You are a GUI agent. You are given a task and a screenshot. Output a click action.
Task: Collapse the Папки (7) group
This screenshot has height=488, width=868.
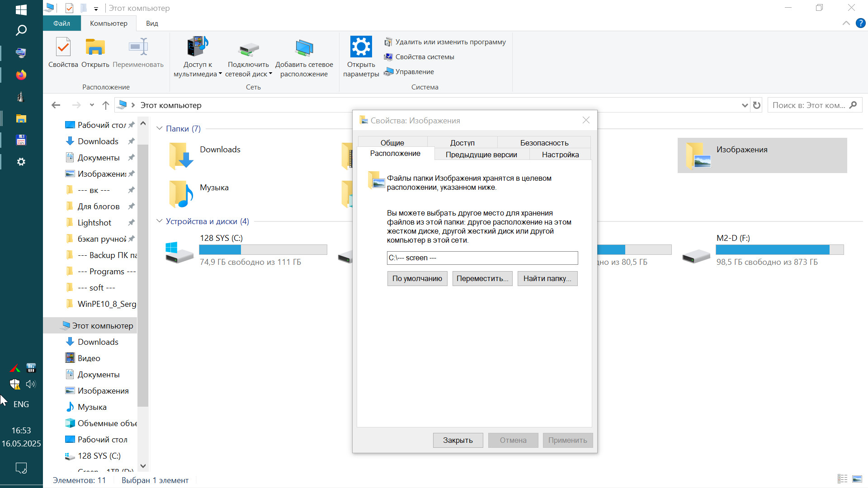(x=159, y=129)
